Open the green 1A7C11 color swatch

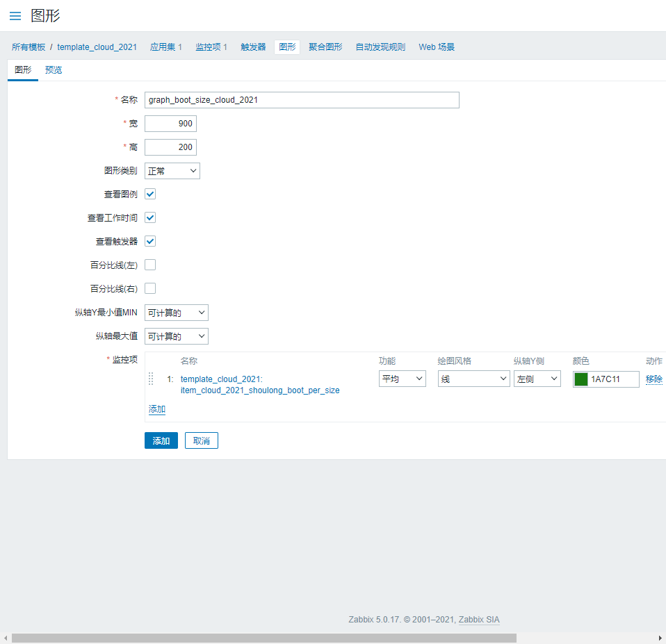[x=581, y=379]
